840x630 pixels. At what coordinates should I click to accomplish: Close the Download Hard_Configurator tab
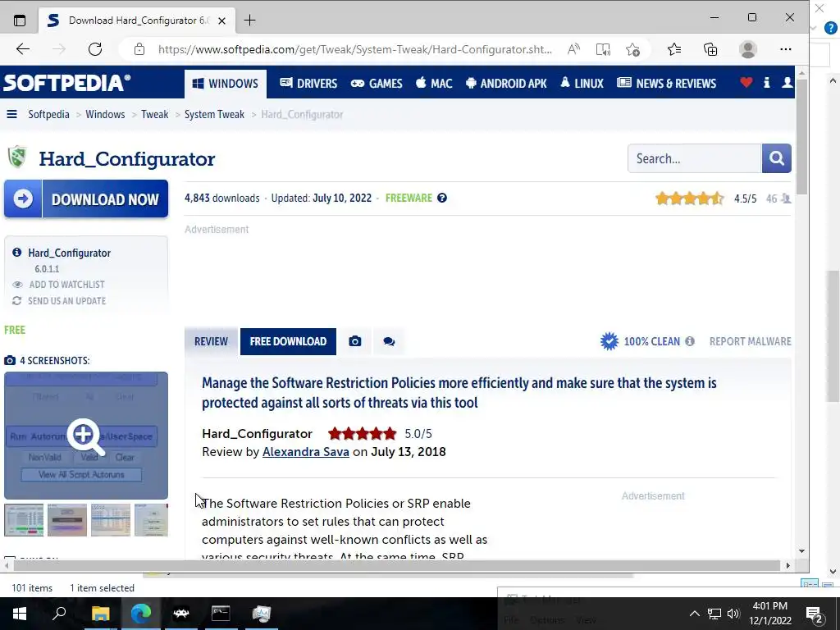(221, 21)
